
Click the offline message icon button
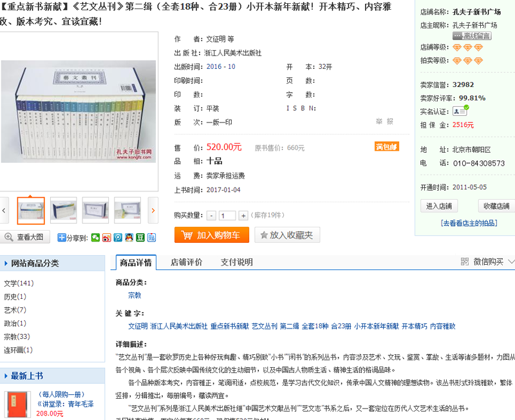(472, 36)
